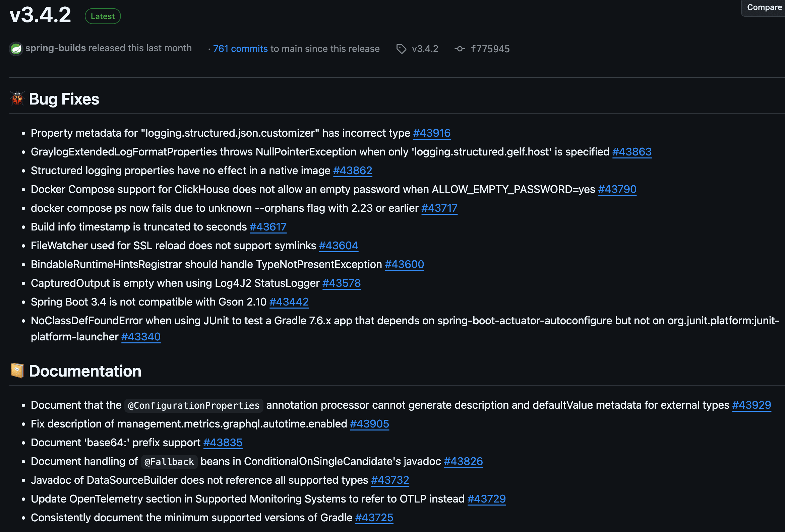Screen dimensions: 785x532
Task: Open the spring-builds profile link
Action: [55, 48]
